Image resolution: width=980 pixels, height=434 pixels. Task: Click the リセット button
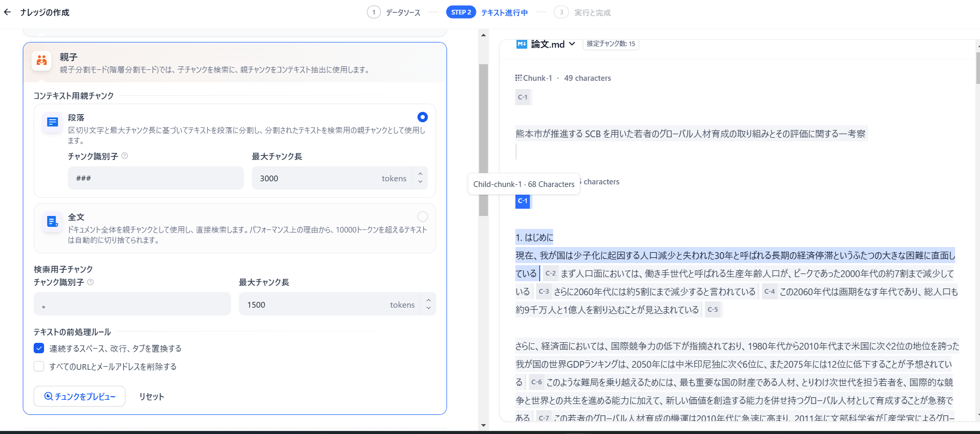(152, 397)
